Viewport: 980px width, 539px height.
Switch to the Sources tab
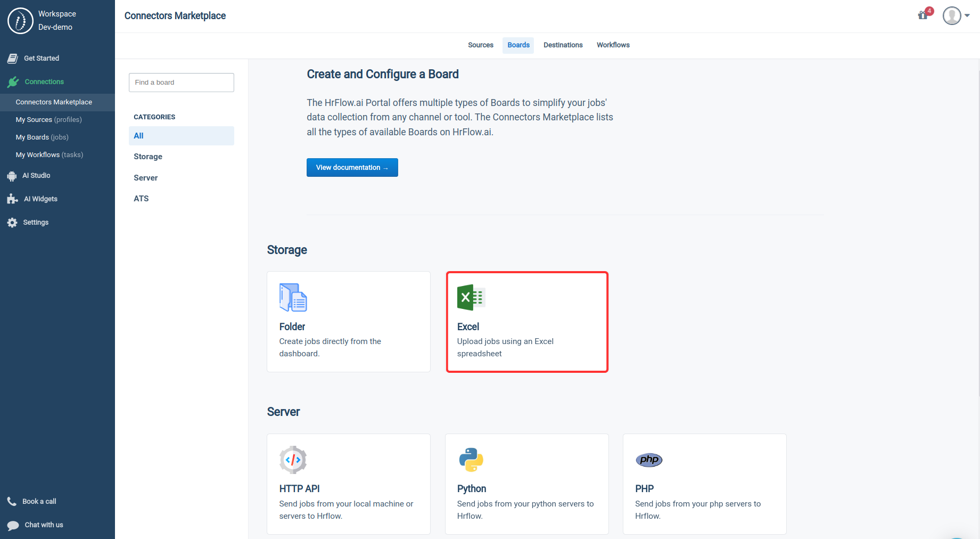pos(480,45)
